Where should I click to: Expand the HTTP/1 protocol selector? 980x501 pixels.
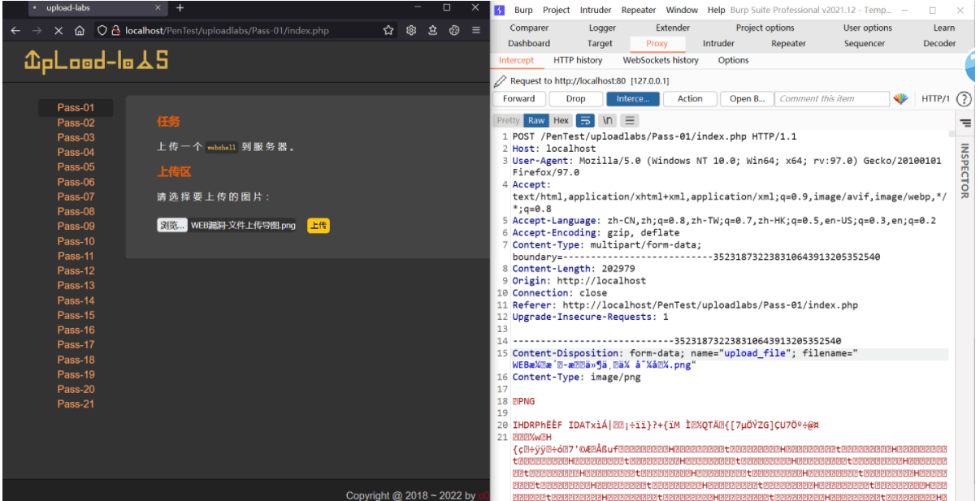point(935,99)
